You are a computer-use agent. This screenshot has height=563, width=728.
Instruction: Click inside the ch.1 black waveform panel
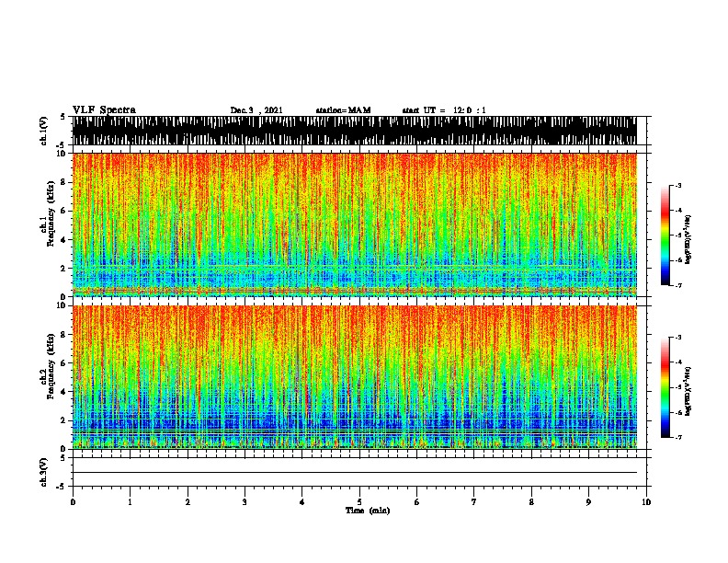[x=354, y=131]
